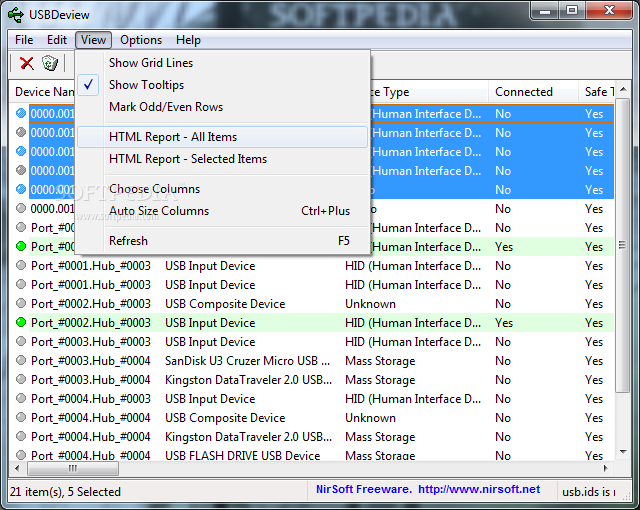
Task: Click the vertical scrollbar thumb
Action: [x=622, y=245]
